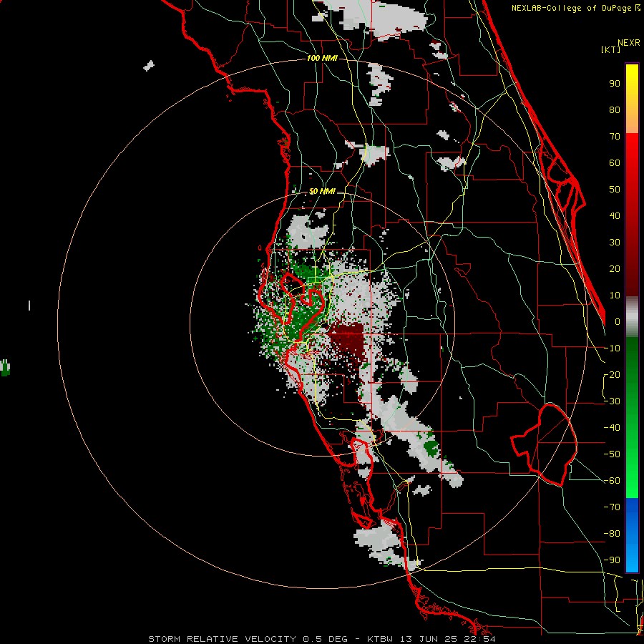
Task: Select the NEXR label above the color scale
Action: coord(628,43)
